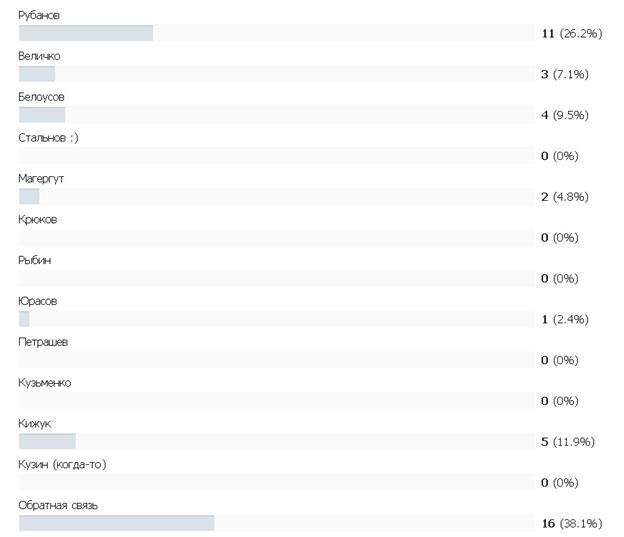
Task: Click the 16 (38.1%) vote count
Action: tap(572, 523)
